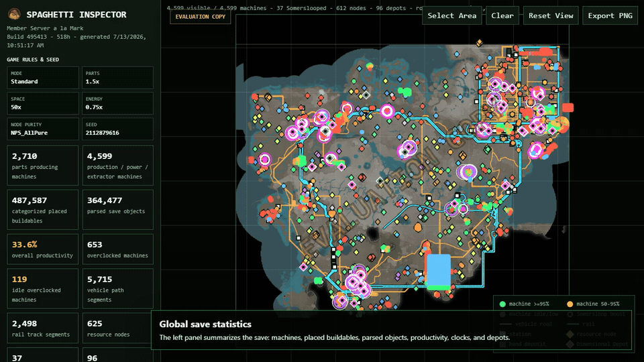Image resolution: width=644 pixels, height=362 pixels.
Task: Click the SEED 2112879616 card
Action: point(117,129)
